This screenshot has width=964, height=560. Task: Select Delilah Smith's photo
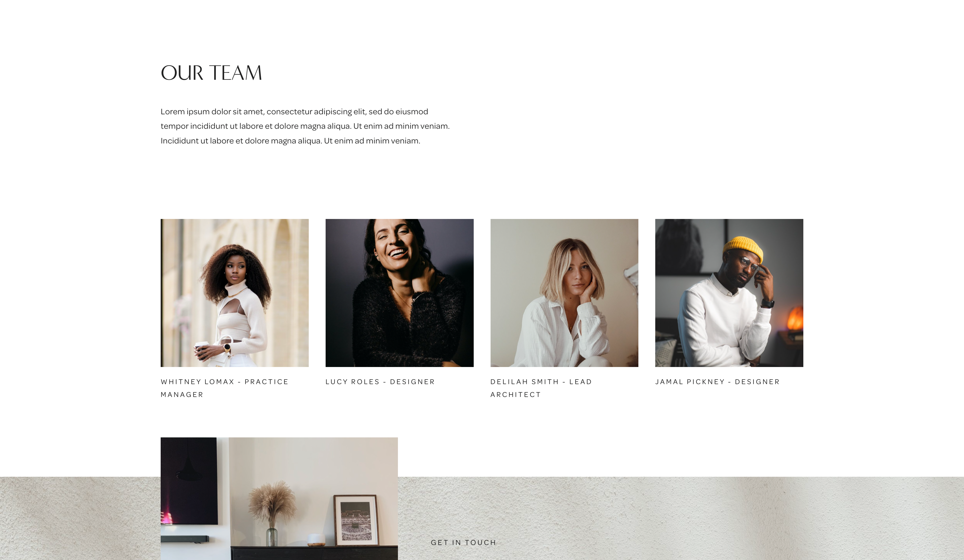pos(564,293)
